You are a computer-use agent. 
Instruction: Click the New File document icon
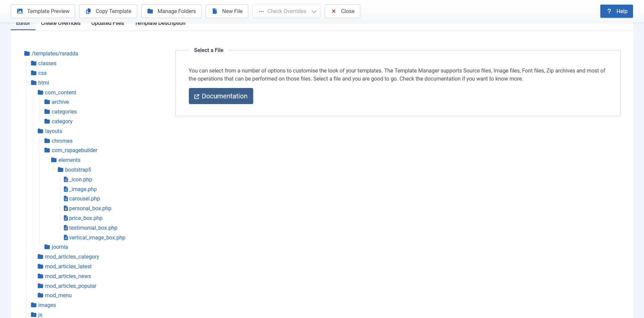pos(215,11)
